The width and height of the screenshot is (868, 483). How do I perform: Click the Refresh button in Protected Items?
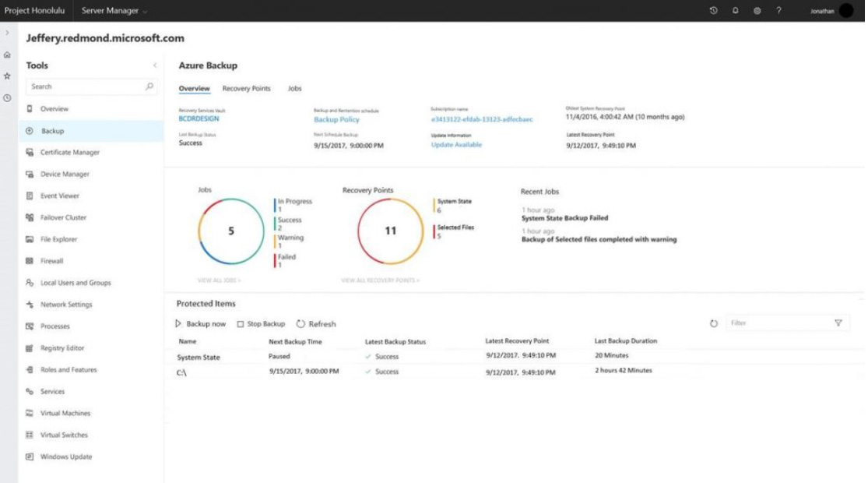click(x=316, y=323)
